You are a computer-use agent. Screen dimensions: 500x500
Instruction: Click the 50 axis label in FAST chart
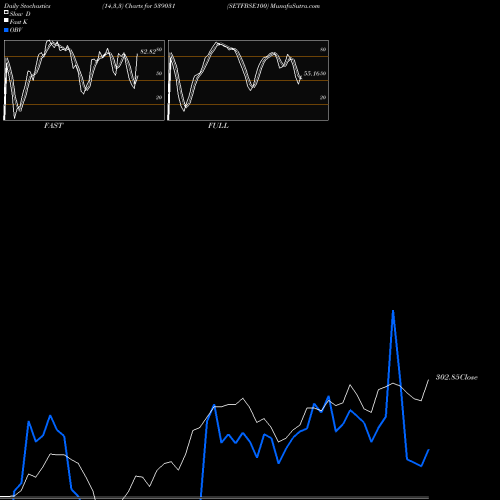[159, 73]
